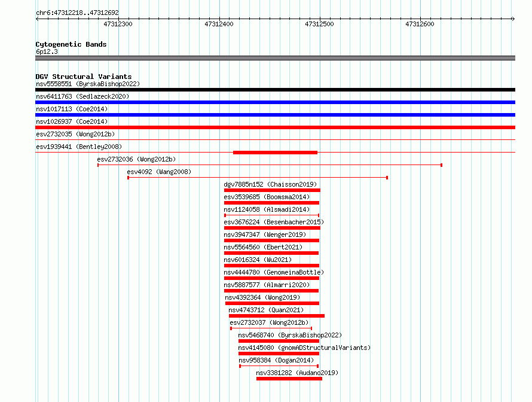The width and height of the screenshot is (532, 402).
Task: Click the nsv4392364 red variant bar
Action: pyautogui.click(x=272, y=303)
